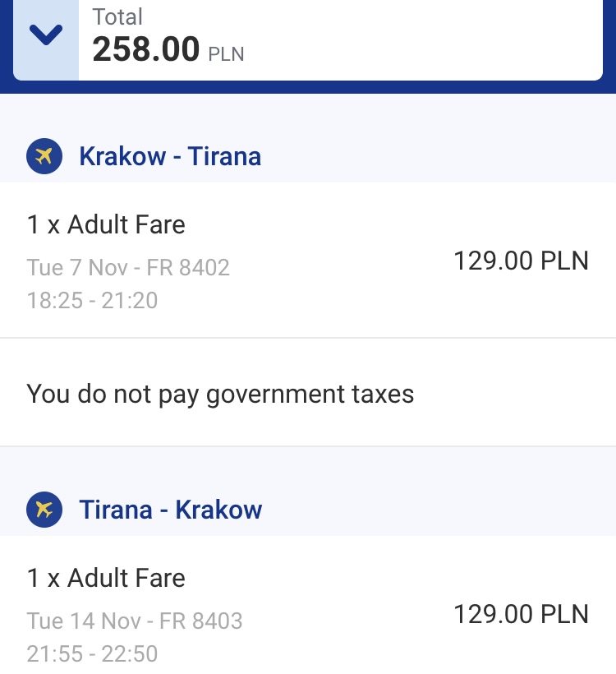Image resolution: width=616 pixels, height=674 pixels.
Task: Select the Krakow - Tirana route heading
Action: coord(170,156)
